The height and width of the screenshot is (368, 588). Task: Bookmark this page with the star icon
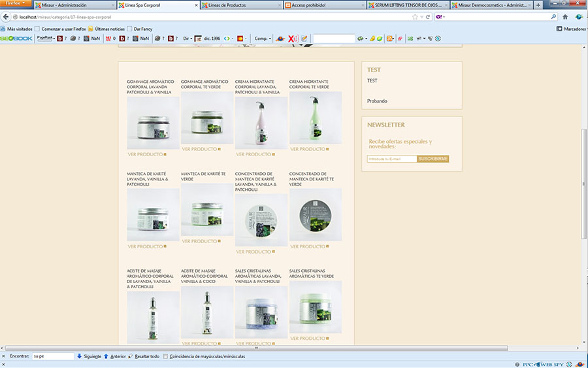415,16
